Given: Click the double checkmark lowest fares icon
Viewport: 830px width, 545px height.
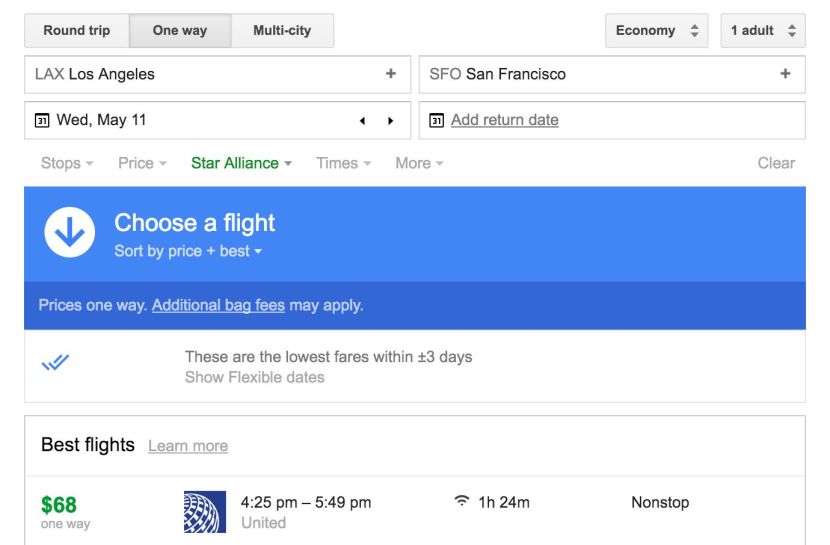Looking at the screenshot, I should pyautogui.click(x=55, y=362).
